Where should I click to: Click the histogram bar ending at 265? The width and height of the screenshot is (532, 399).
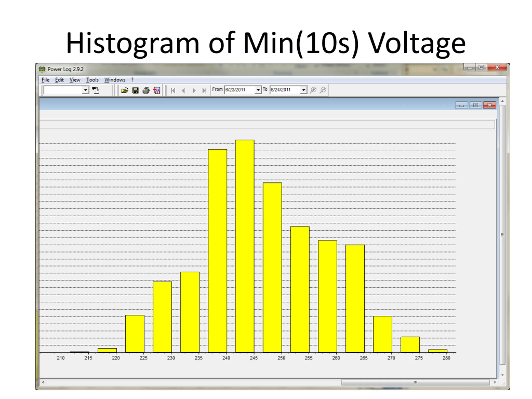point(355,298)
